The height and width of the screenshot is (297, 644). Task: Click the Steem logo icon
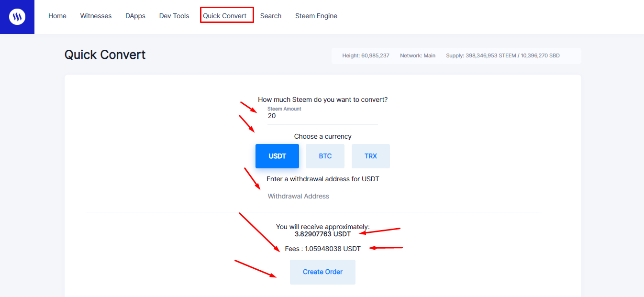click(17, 17)
